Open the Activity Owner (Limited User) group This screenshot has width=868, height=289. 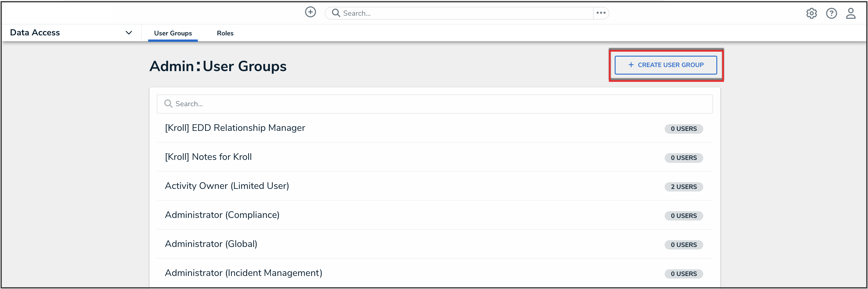click(x=227, y=186)
